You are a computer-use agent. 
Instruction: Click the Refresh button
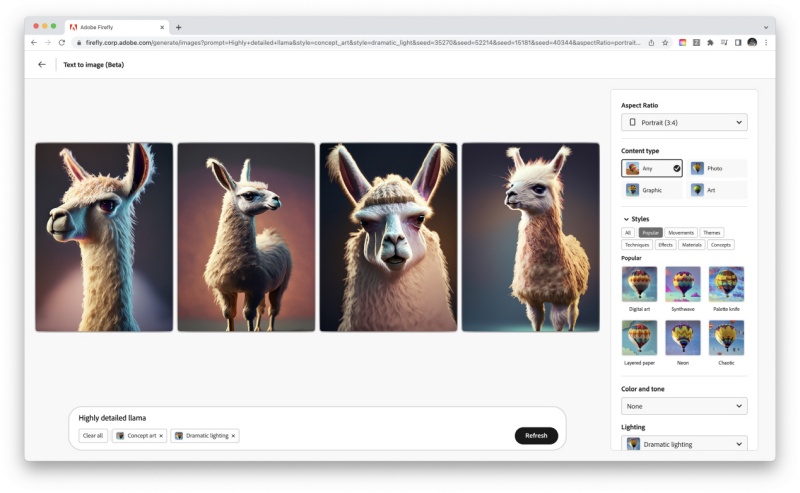click(x=536, y=436)
